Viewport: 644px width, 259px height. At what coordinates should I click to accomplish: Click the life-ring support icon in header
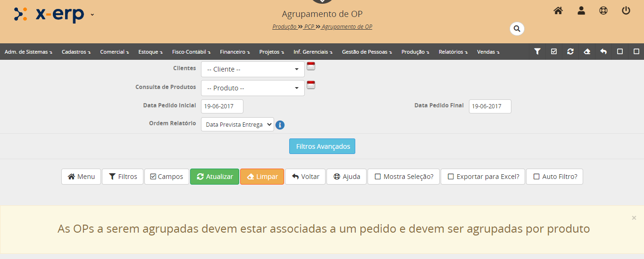point(603,10)
